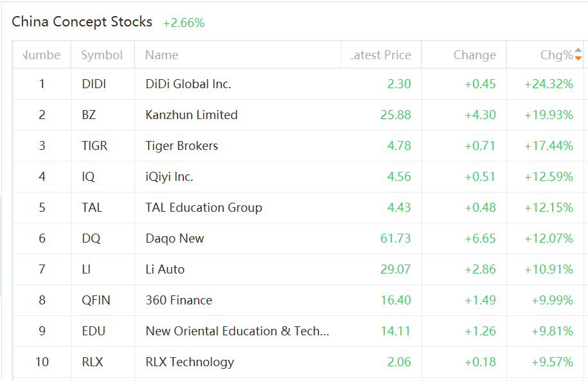The width and height of the screenshot is (588, 381).
Task: Click Daqo New's latest price 61.73
Action: point(395,238)
